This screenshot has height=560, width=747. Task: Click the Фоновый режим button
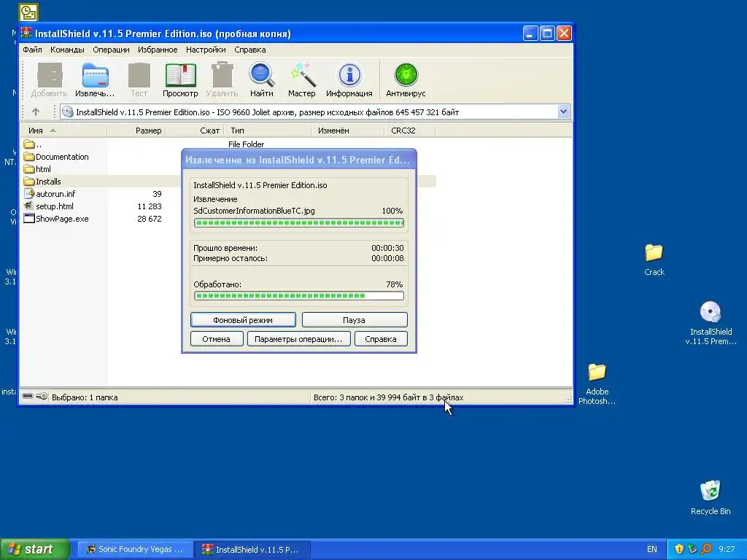[x=243, y=320]
